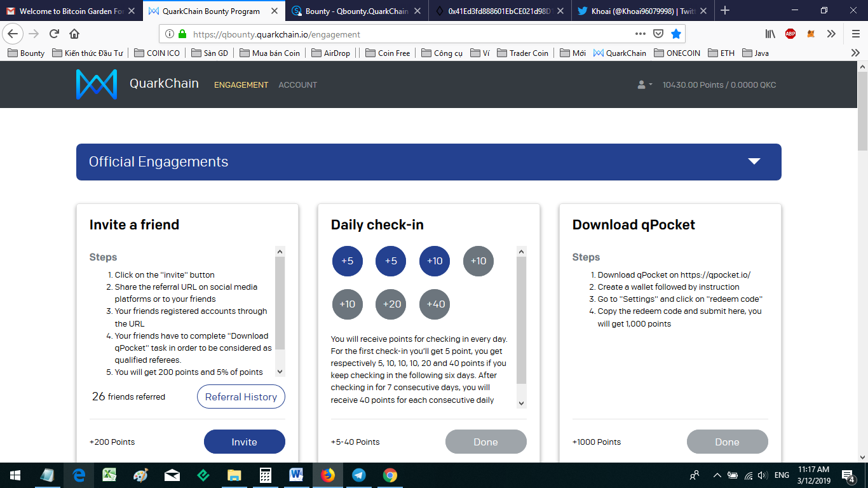Open the taskbar clock showing 11:17 AM
This screenshot has width=868, height=488.
813,475
